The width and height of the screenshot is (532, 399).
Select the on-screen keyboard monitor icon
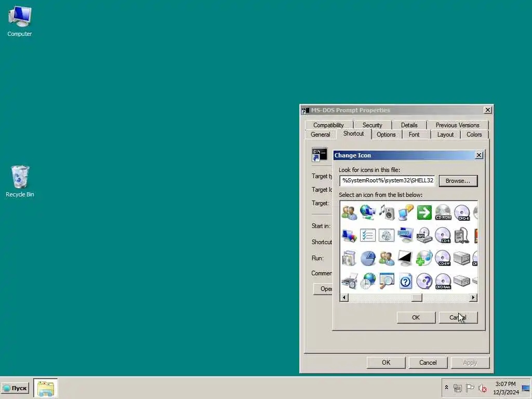(405, 235)
